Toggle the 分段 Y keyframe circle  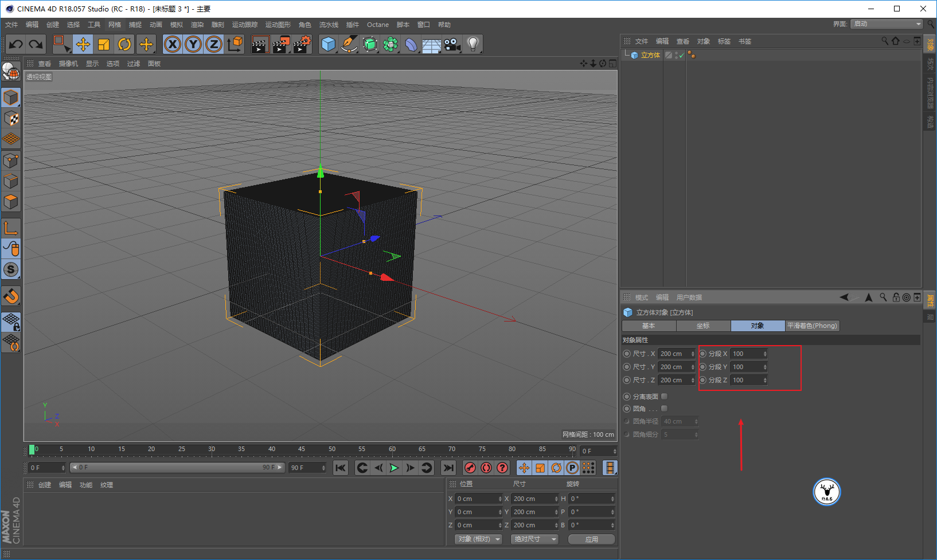(703, 367)
